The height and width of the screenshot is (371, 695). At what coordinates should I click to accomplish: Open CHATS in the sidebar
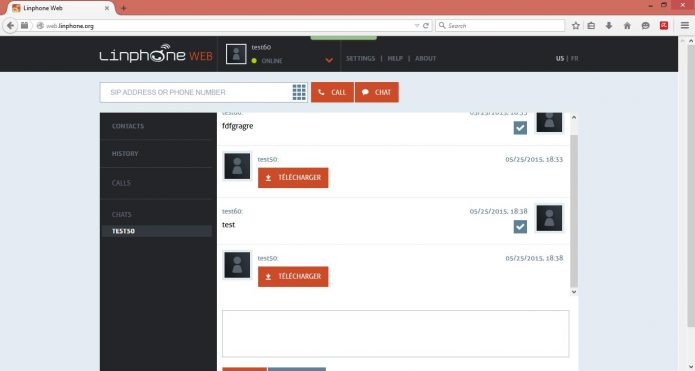[121, 215]
